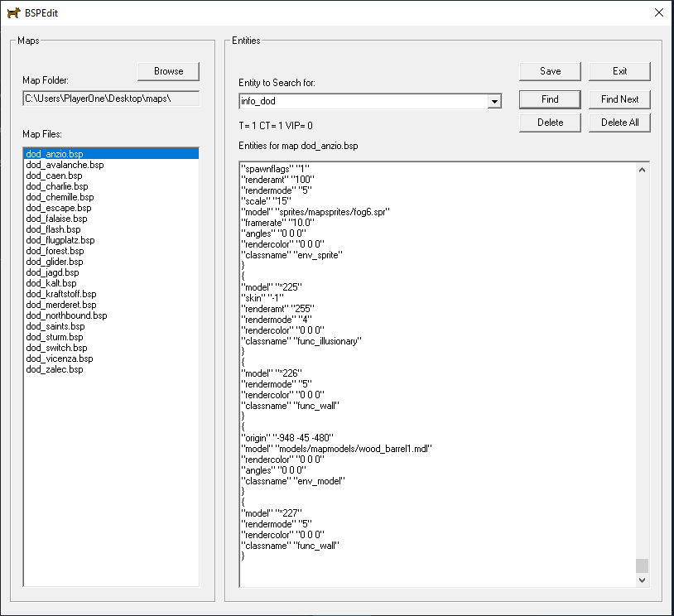Click the Find Next button

[x=619, y=99]
